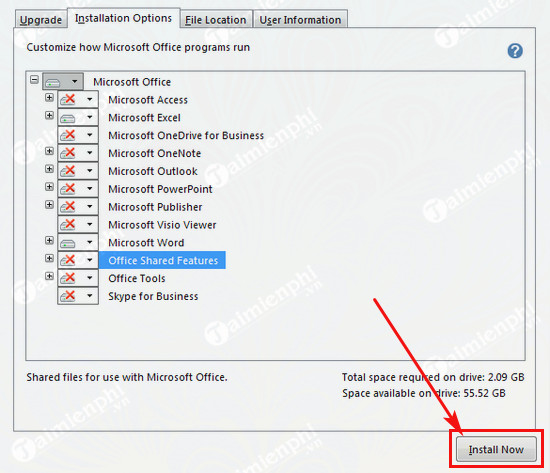Select Skype for Business in the tree
This screenshot has width=550, height=473.
point(153,297)
